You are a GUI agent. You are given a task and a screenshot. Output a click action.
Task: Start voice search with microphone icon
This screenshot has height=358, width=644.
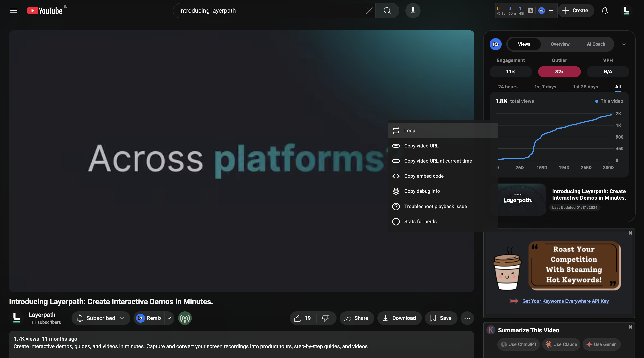coord(413,11)
